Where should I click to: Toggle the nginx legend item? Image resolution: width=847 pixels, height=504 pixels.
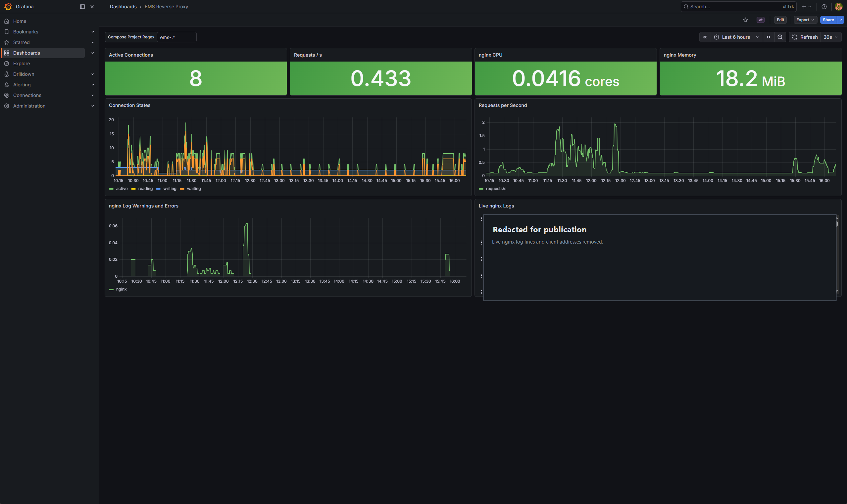pyautogui.click(x=118, y=289)
